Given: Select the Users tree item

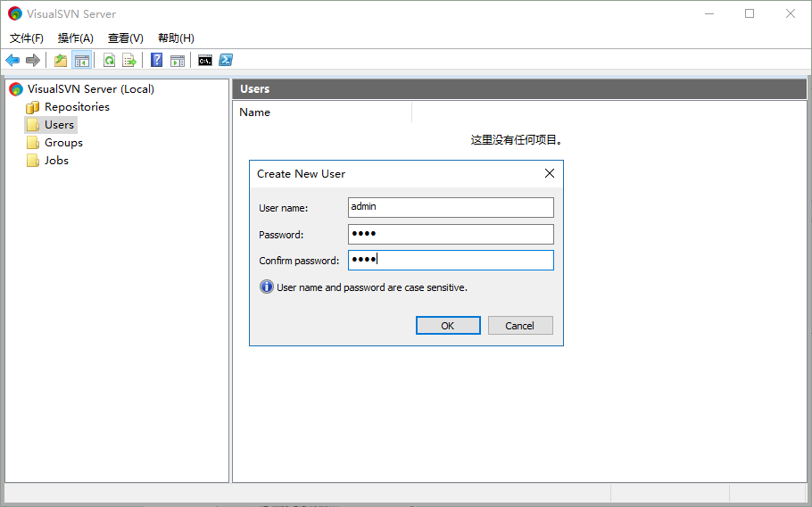Looking at the screenshot, I should click(x=59, y=125).
